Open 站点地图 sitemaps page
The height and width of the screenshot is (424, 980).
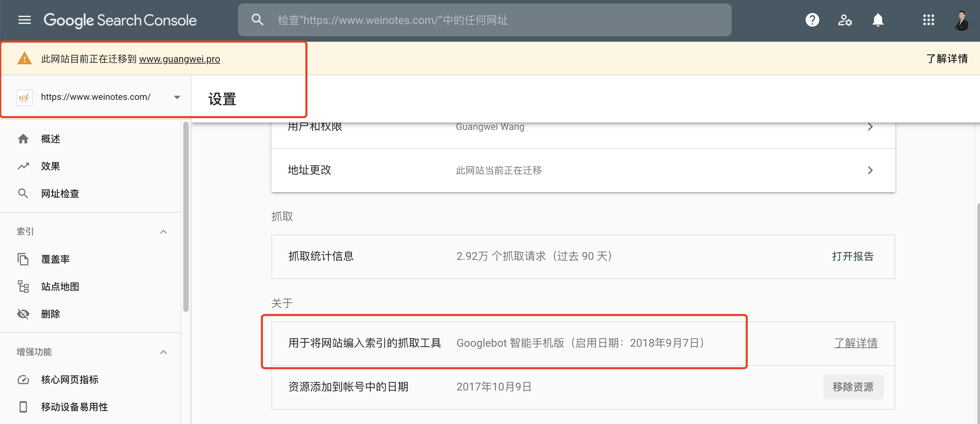(60, 286)
